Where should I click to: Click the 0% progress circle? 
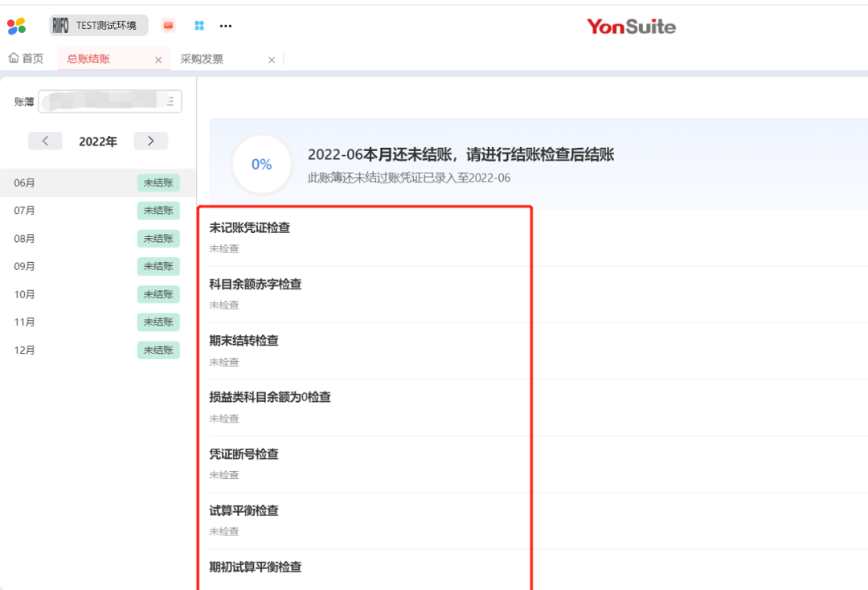click(261, 165)
